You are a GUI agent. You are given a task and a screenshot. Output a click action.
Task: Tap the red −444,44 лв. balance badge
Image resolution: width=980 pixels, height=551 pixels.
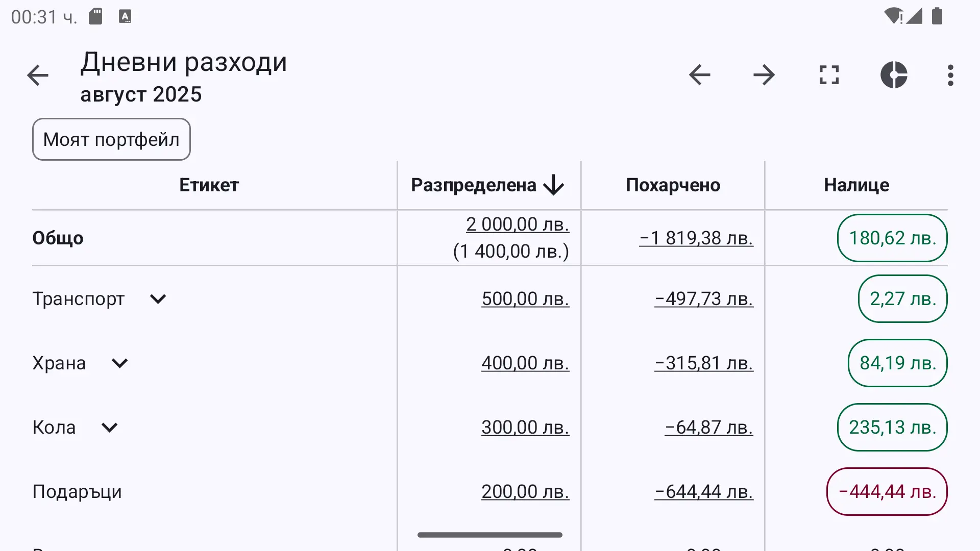(x=887, y=492)
